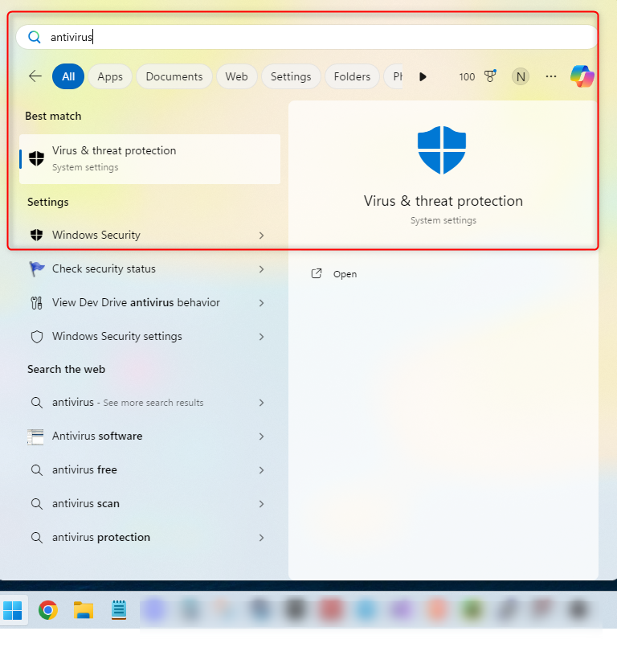Image resolution: width=617 pixels, height=672 pixels.
Task: Expand the antivirus free chevron
Action: tap(261, 470)
